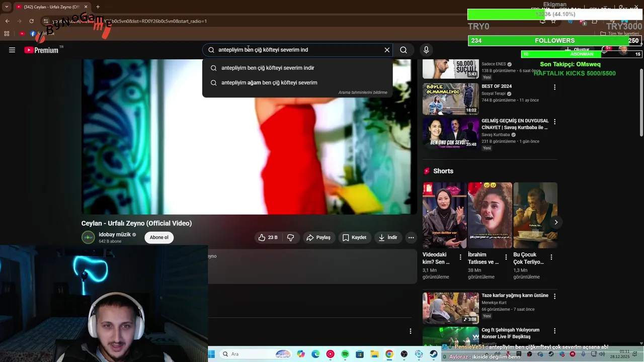644x362 pixels.
Task: Open 'Taze karlar yağmış karın üstüne' video
Action: tap(515, 296)
